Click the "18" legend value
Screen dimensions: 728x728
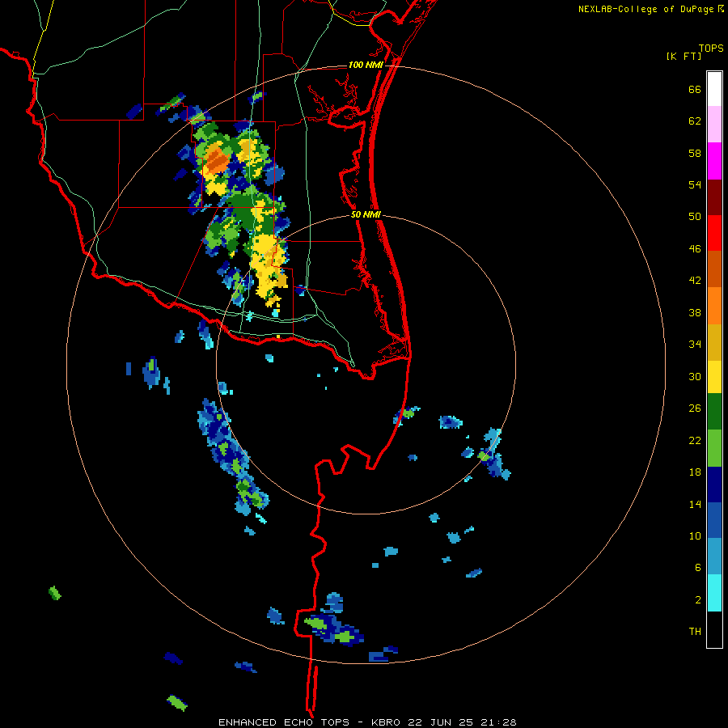tap(695, 472)
